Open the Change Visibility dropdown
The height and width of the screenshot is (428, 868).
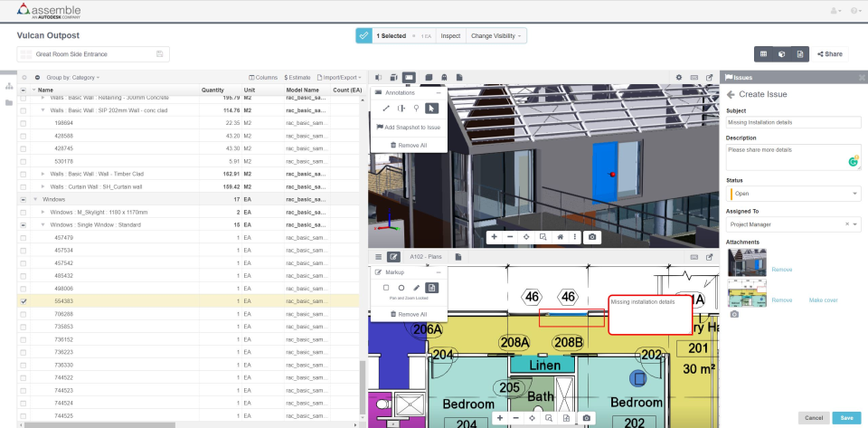(496, 36)
